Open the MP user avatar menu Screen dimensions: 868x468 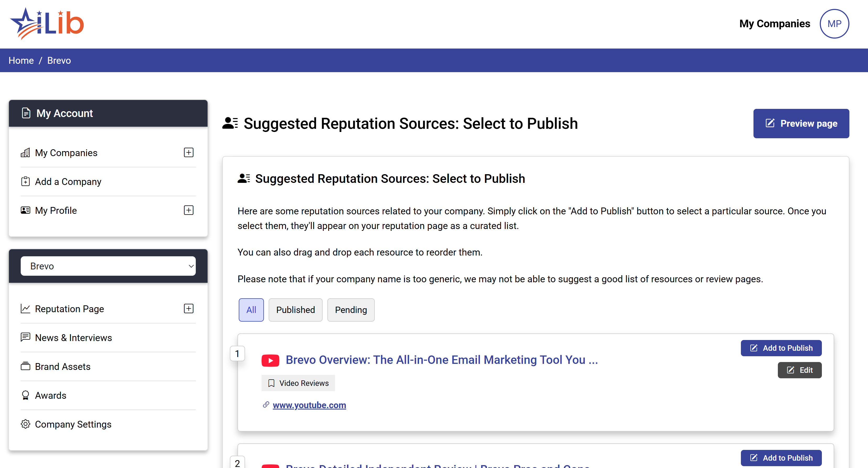coord(834,24)
